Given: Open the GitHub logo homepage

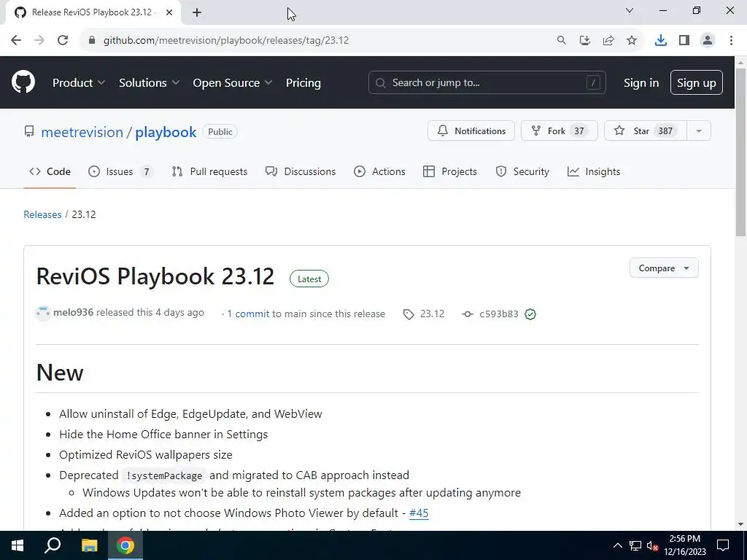Looking at the screenshot, I should (x=23, y=82).
